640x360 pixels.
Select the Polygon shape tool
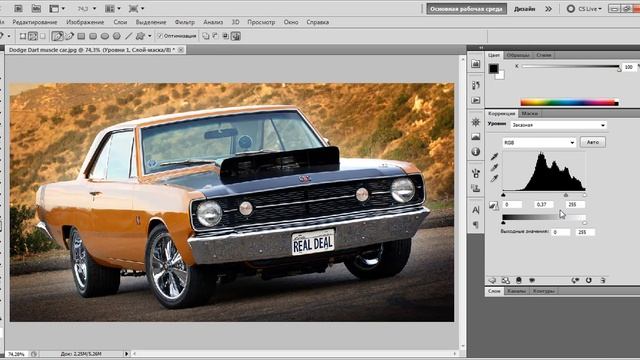click(x=117, y=36)
